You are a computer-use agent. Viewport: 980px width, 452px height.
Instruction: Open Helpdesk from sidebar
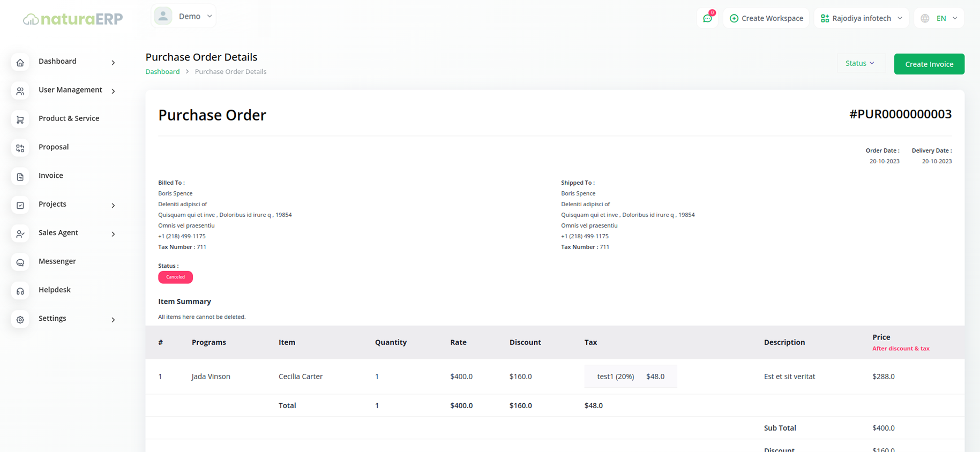pyautogui.click(x=55, y=290)
